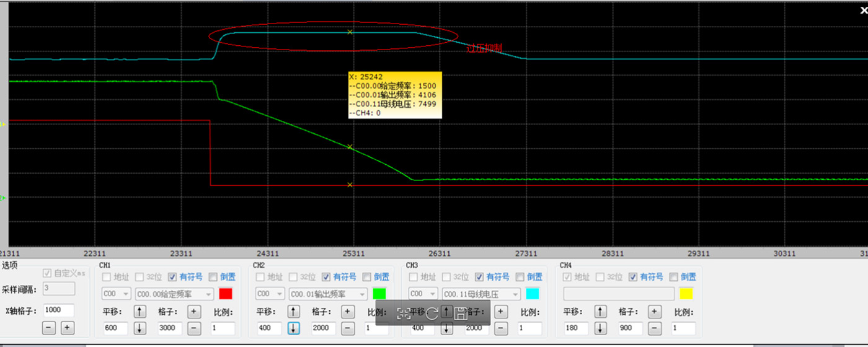
Task: Click CH1 平移 field showing 600
Action: point(115,328)
